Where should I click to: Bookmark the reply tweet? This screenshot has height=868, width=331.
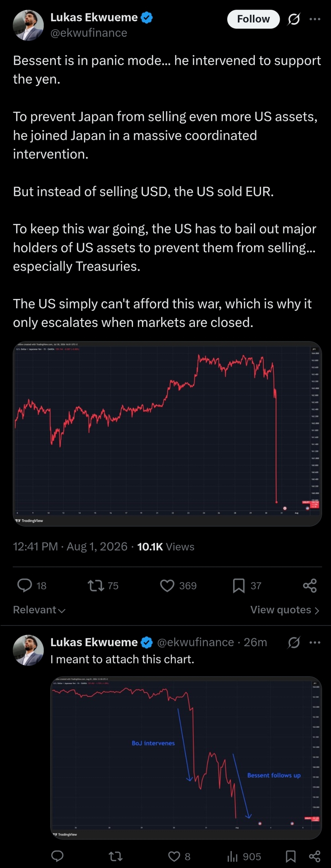[x=291, y=856]
